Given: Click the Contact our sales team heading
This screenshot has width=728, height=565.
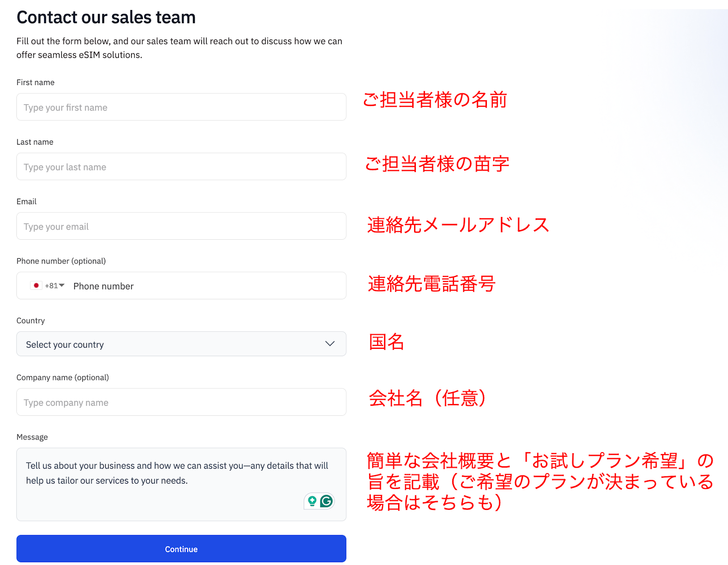Looking at the screenshot, I should click(106, 17).
